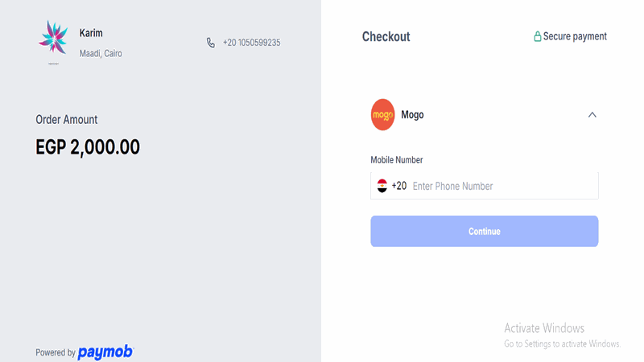Click the Order Amount label

click(x=67, y=119)
